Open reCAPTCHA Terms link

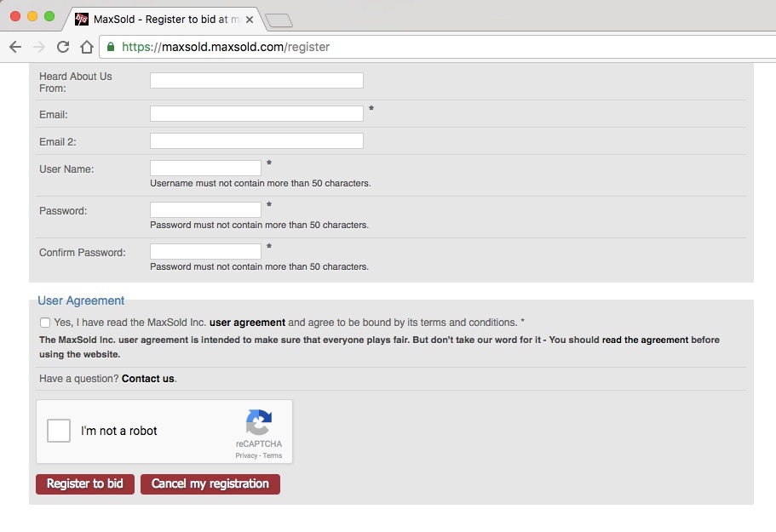pyautogui.click(x=273, y=456)
